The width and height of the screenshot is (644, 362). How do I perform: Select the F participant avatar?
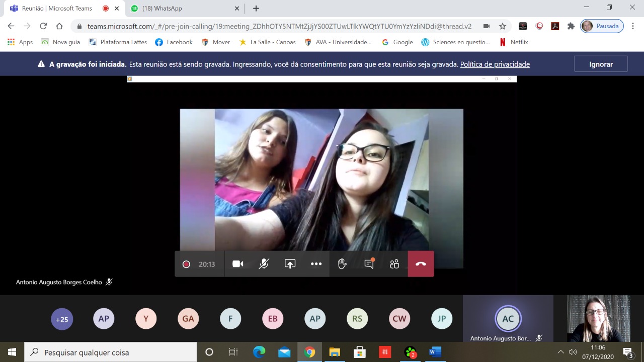click(x=230, y=319)
